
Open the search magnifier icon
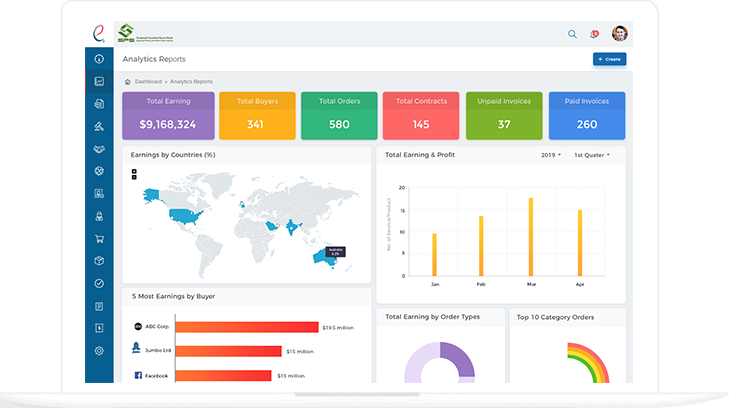(572, 34)
